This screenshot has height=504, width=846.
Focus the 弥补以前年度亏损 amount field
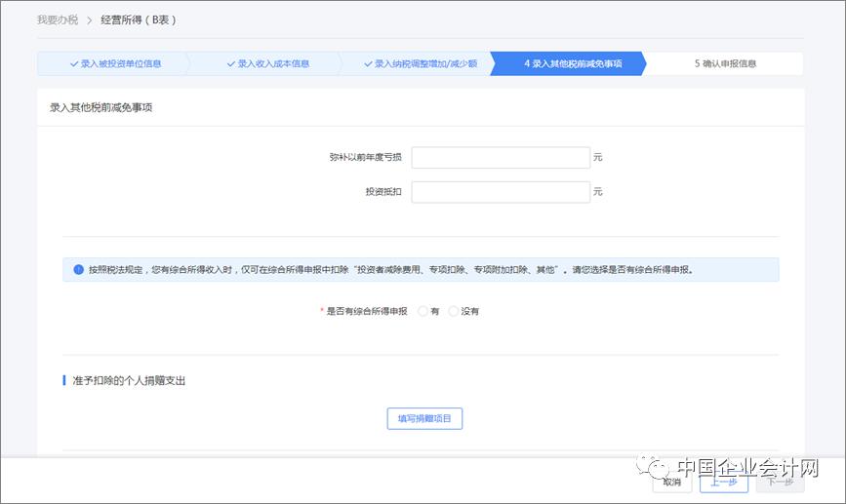501,157
